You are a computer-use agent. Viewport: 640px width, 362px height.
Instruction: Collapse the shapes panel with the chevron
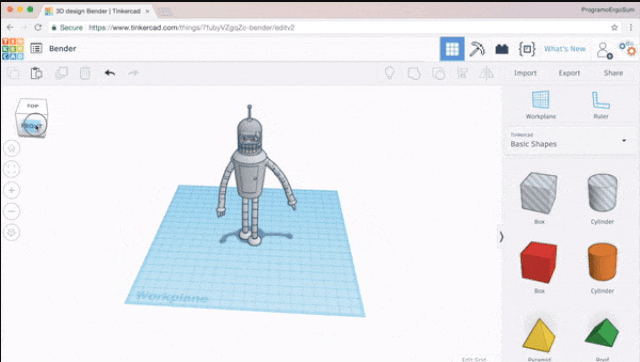click(501, 237)
